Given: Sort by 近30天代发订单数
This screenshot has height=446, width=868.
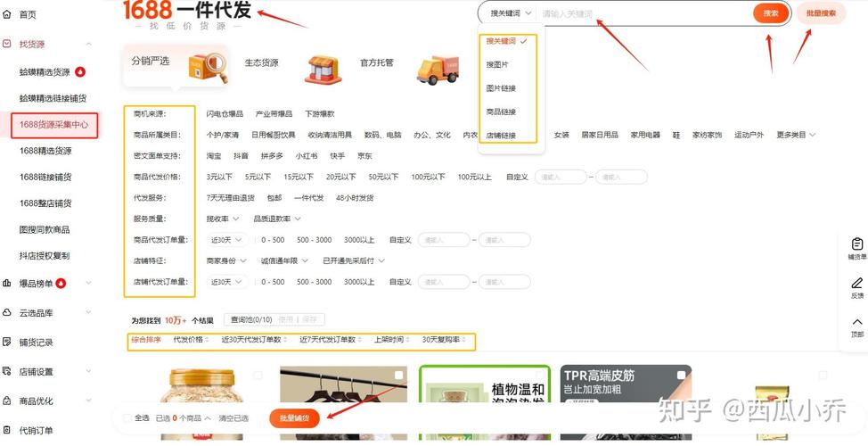Looking at the screenshot, I should click(x=255, y=339).
